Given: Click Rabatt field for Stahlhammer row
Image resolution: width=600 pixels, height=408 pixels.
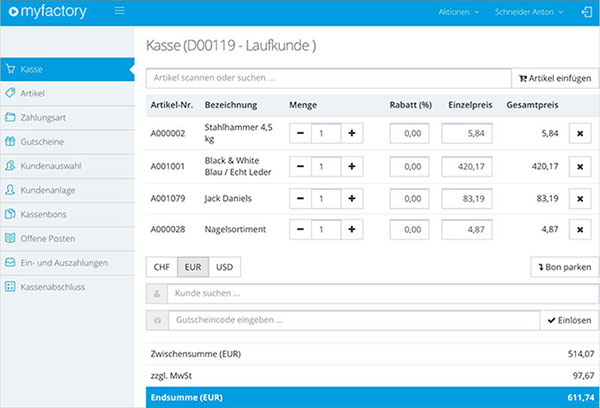Looking at the screenshot, I should (x=409, y=133).
